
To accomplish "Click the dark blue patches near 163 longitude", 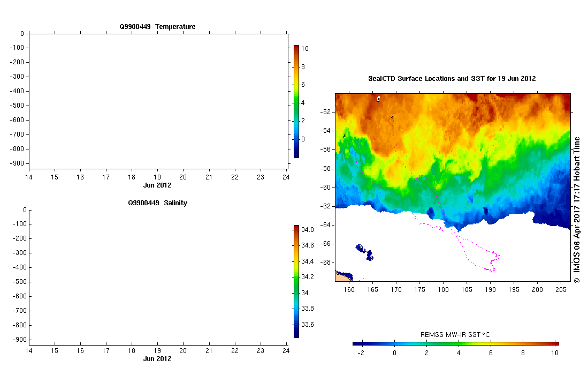I will pyautogui.click(x=364, y=253).
